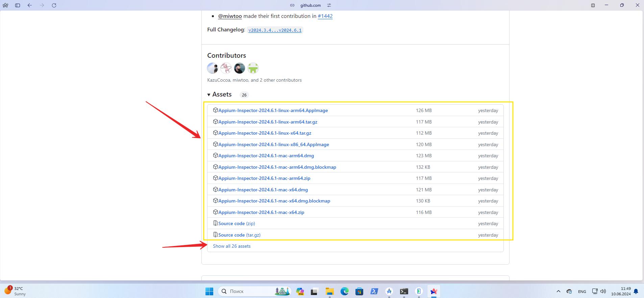Download Appium-Inspector mac-x64.dmg.blockmap

pyautogui.click(x=274, y=201)
